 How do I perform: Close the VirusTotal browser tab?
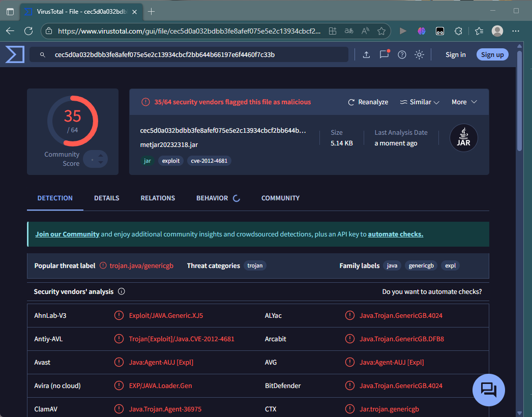134,12
